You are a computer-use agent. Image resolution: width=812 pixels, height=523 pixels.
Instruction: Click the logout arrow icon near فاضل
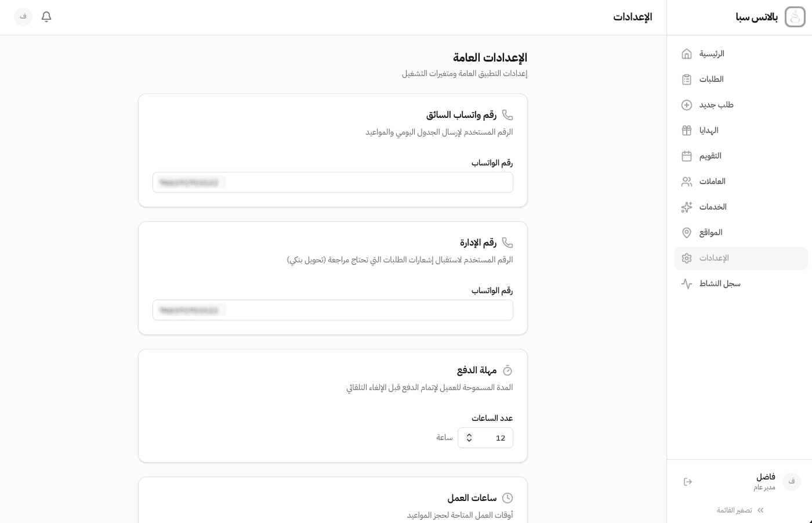click(688, 482)
